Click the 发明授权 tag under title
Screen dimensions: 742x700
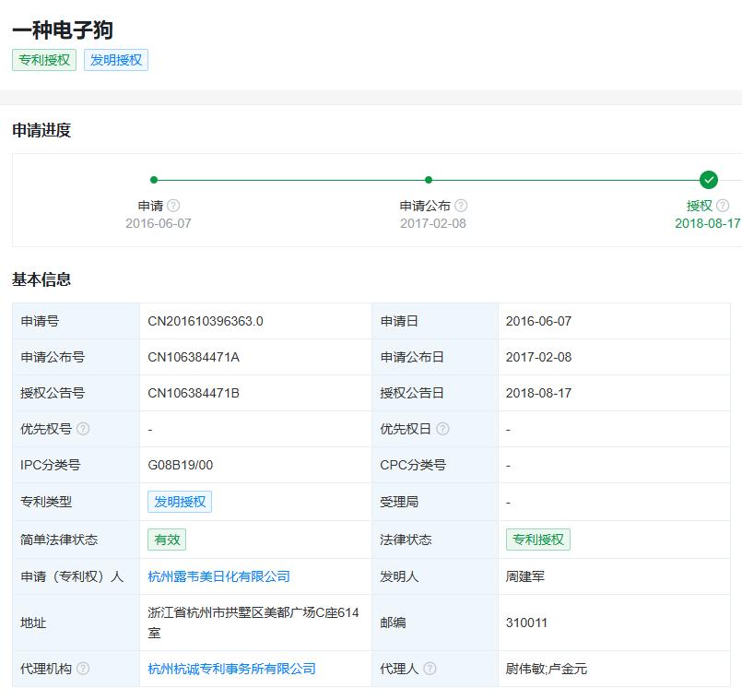[x=116, y=60]
